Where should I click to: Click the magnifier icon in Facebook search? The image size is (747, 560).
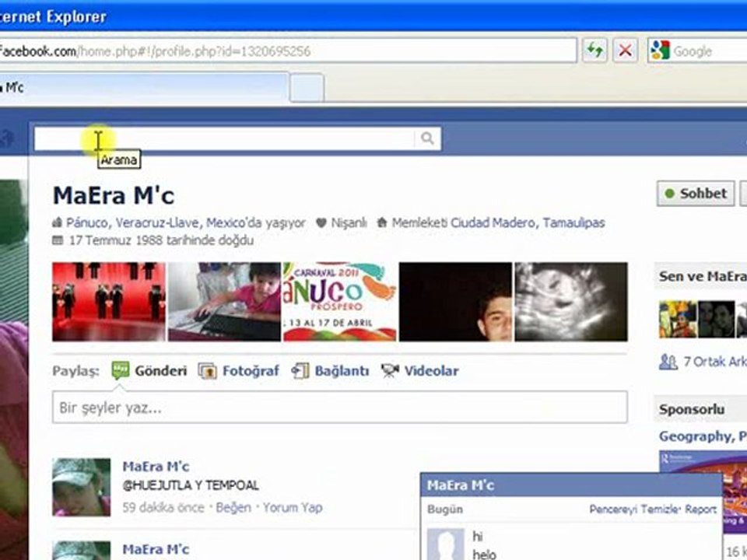click(427, 138)
